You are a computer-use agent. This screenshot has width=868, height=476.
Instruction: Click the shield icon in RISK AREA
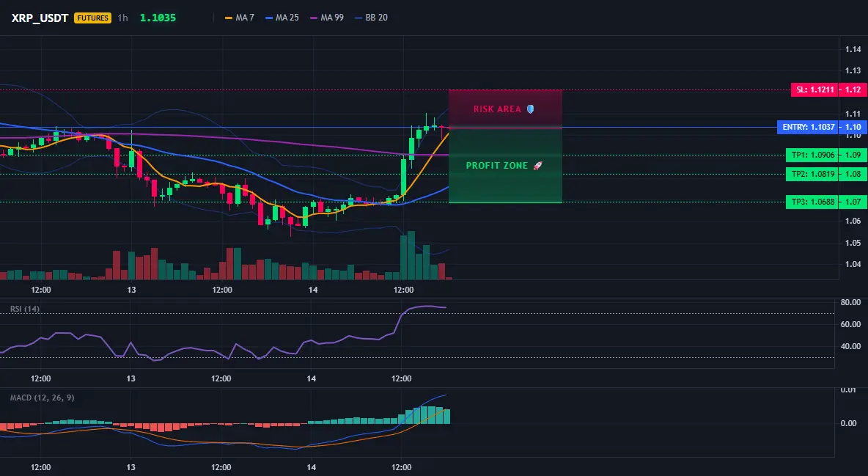(530, 109)
